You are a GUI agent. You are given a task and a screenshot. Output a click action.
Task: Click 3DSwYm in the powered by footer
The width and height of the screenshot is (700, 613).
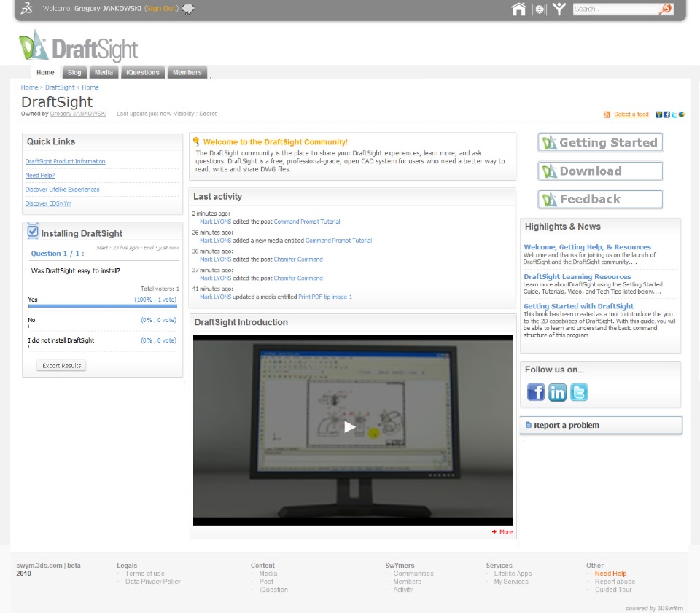click(x=670, y=608)
